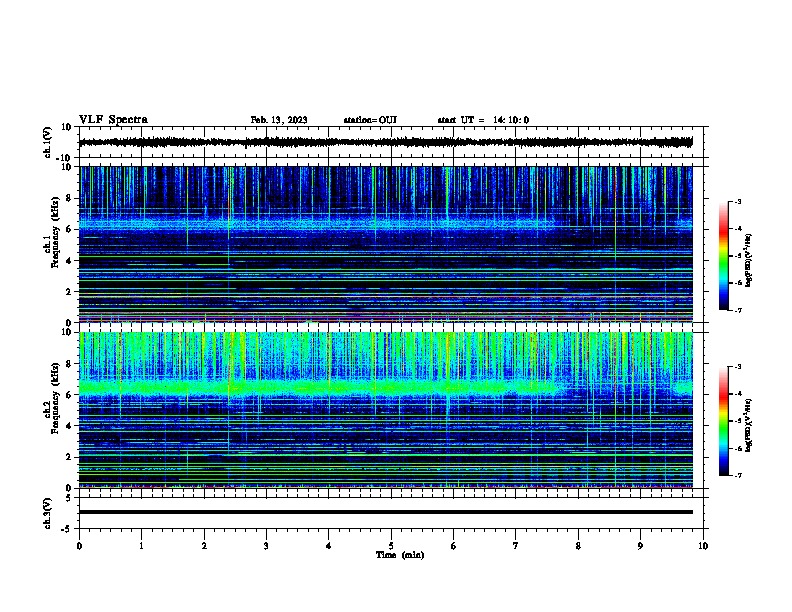This screenshot has height=612, width=792.
Task: Click the ch.1(V) waveform trace panel
Action: pyautogui.click(x=391, y=142)
